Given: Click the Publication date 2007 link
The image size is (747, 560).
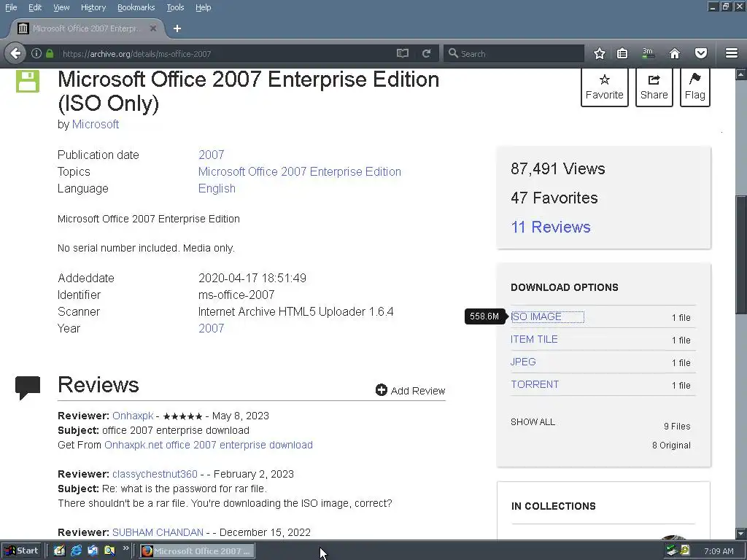Looking at the screenshot, I should (211, 155).
